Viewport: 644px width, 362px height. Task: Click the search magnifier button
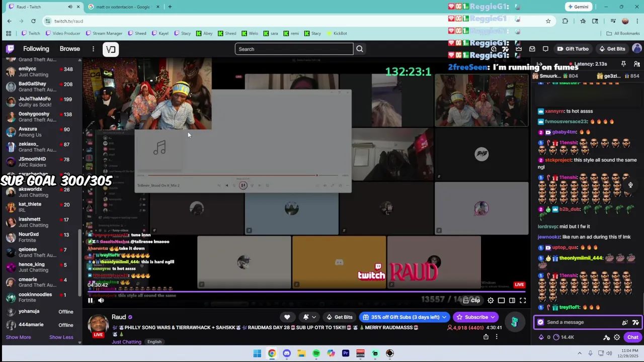360,49
